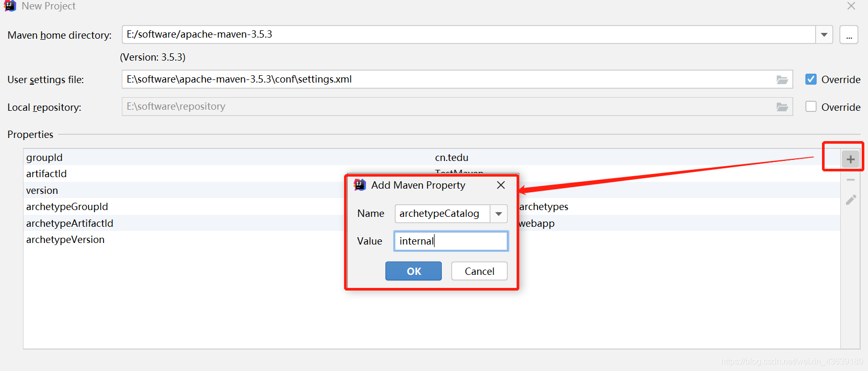Uncheck Override for User settings file
The width and height of the screenshot is (868, 371).
pyautogui.click(x=811, y=79)
